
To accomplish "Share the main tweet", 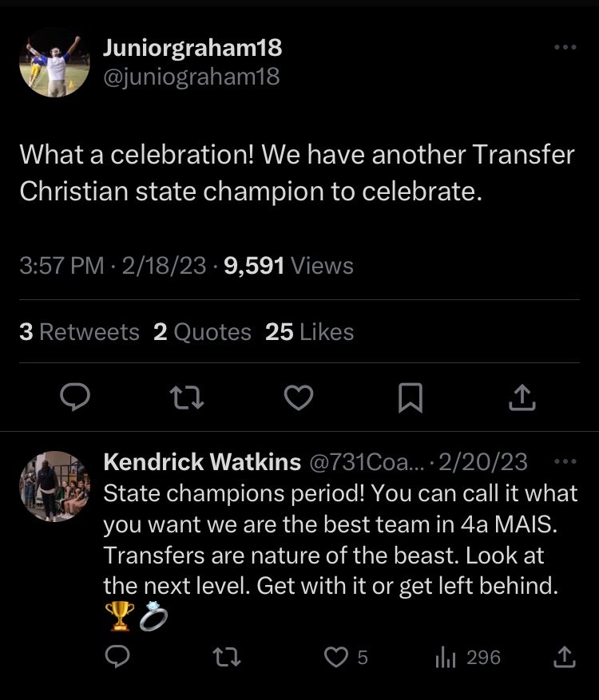I will [x=521, y=397].
